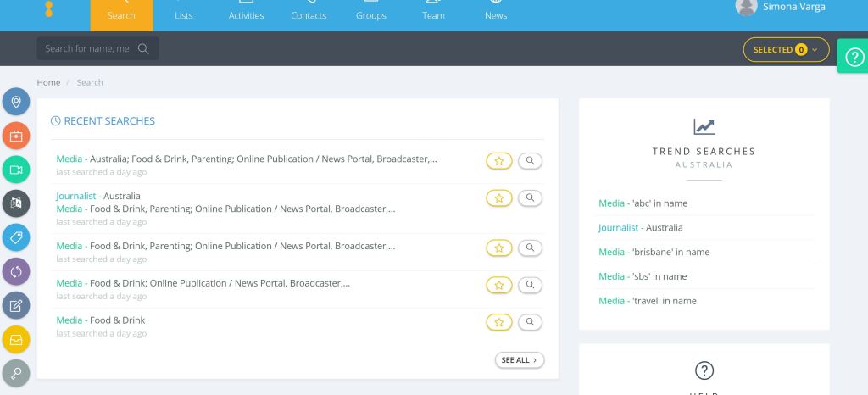
Task: Open the edit note sidebar icon
Action: tap(16, 305)
